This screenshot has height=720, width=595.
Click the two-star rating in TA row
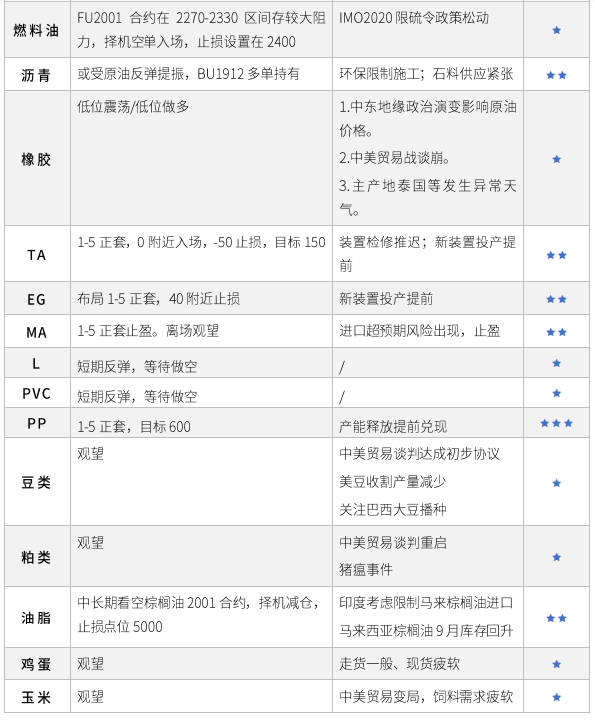click(x=556, y=255)
